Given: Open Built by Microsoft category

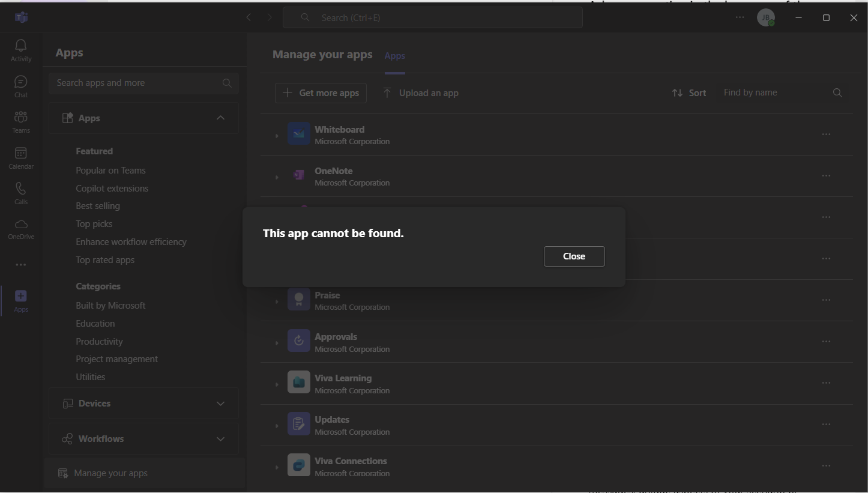Looking at the screenshot, I should (x=110, y=306).
